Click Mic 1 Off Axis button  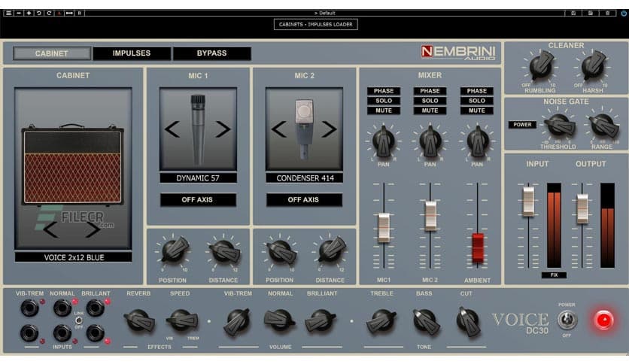[x=198, y=199]
